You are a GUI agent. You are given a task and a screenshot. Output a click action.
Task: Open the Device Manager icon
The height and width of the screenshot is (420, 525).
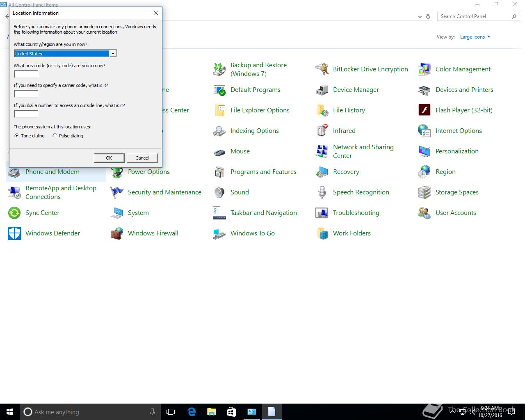point(322,90)
